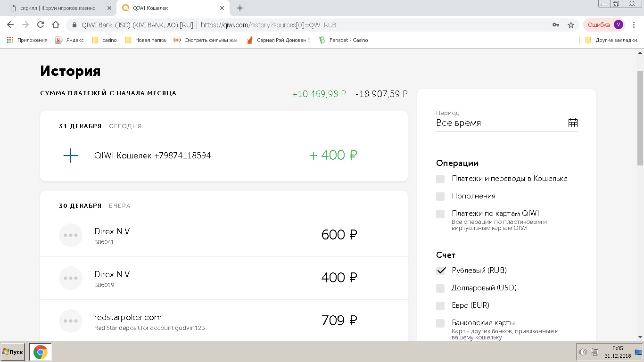
Task: Uncheck Рублевый (RUB) account
Action: [440, 271]
